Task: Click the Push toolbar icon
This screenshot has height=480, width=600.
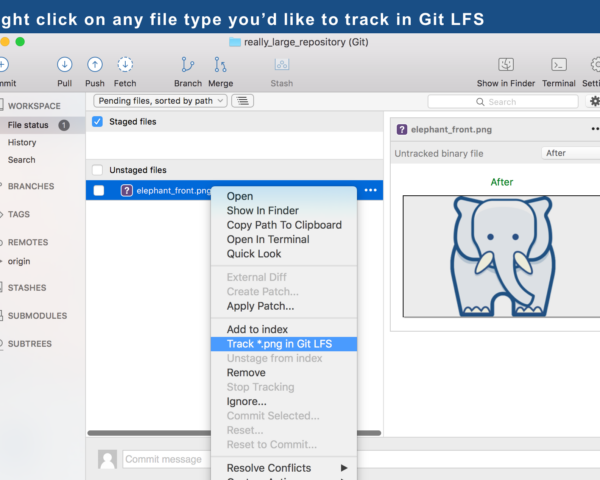Action: click(x=94, y=65)
